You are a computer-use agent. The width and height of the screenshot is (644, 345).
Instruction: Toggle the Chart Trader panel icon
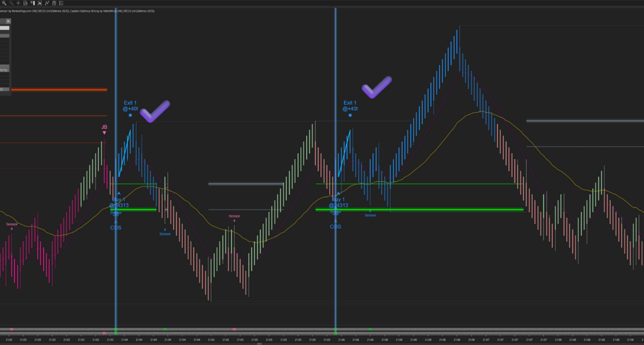point(33,3)
